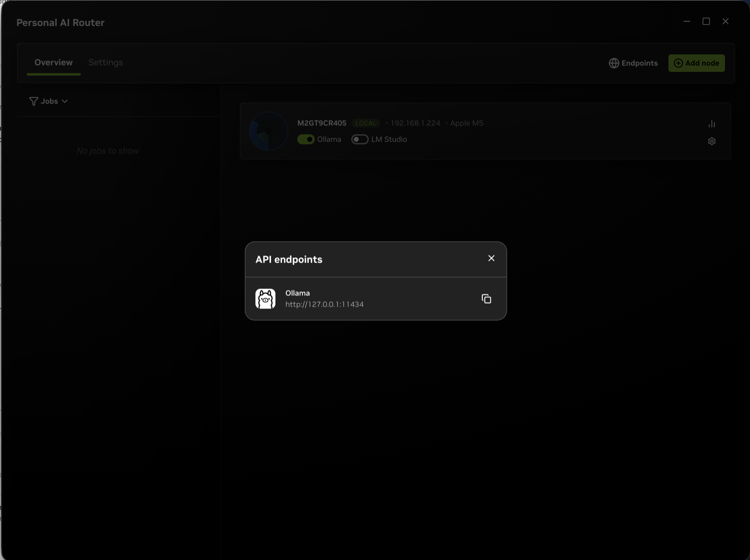Click the node usage circle thumbnail
This screenshot has width=750, height=560.
(x=268, y=131)
